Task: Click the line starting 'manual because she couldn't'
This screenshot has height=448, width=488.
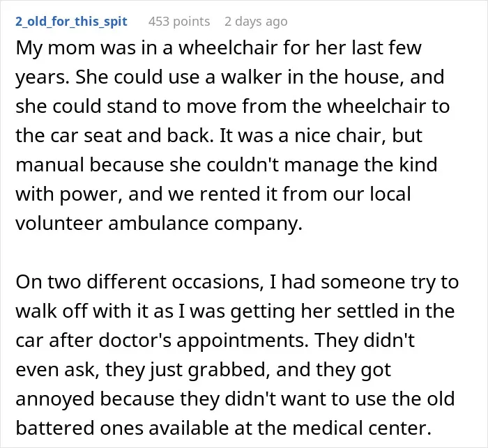Action: point(227,165)
